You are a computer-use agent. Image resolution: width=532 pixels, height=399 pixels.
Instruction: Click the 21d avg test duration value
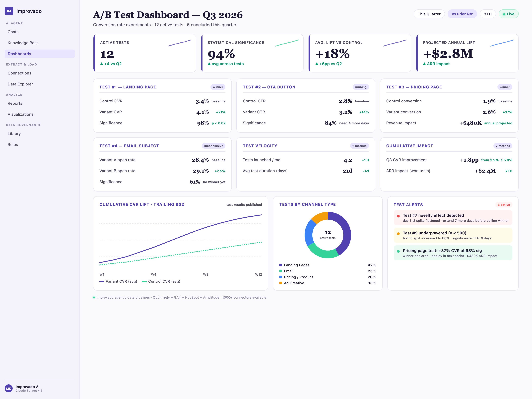click(x=347, y=171)
